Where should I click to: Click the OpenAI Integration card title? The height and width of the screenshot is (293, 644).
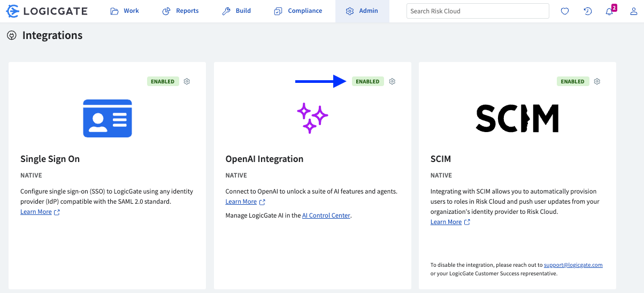click(x=264, y=159)
